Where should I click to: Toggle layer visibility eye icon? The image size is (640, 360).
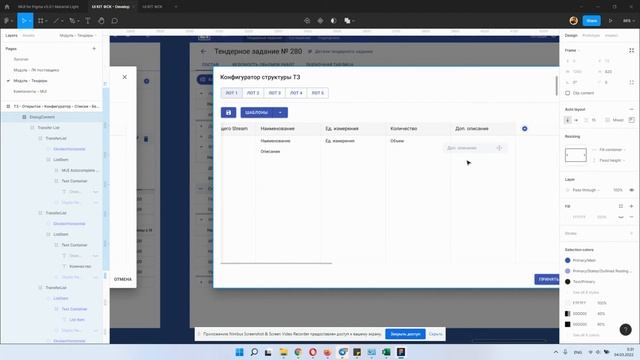631,190
